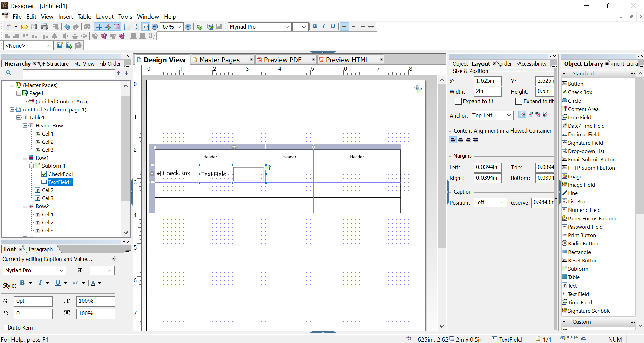The image size is (644, 343).
Task: Switch to the Master Pages tab
Action: point(219,60)
